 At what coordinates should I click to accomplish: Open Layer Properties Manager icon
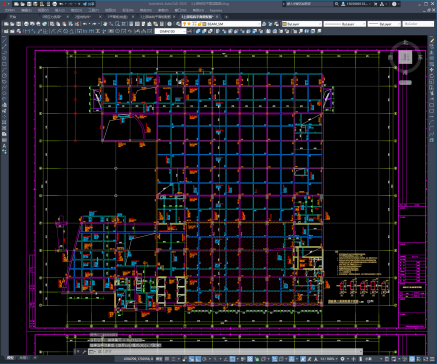pyautogui.click(x=178, y=24)
